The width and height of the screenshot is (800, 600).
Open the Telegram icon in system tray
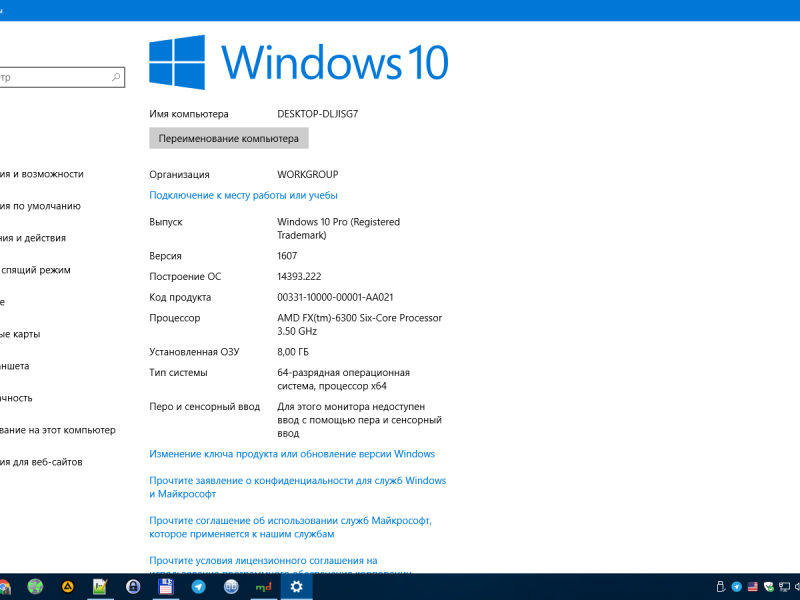737,587
